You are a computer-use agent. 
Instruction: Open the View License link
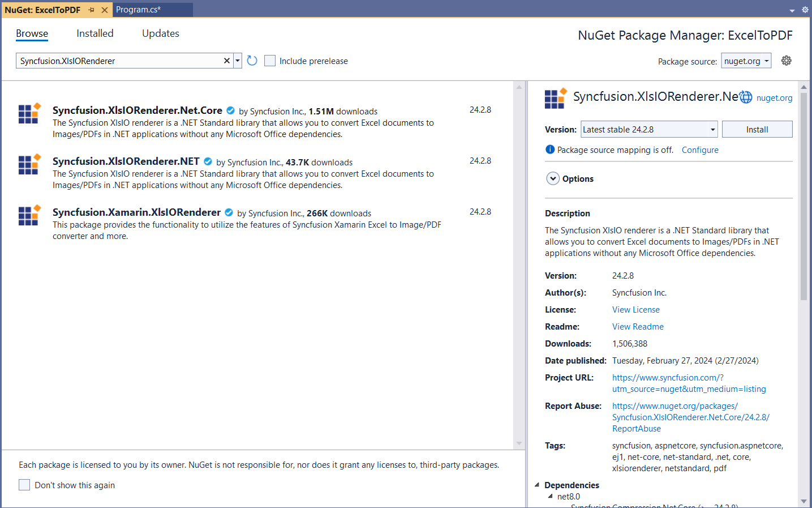pyautogui.click(x=635, y=310)
